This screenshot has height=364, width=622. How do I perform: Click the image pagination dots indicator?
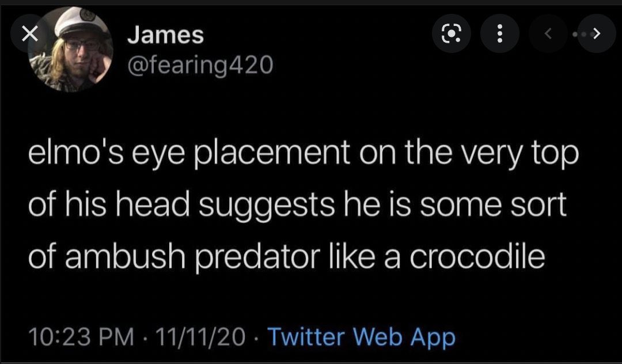577,35
